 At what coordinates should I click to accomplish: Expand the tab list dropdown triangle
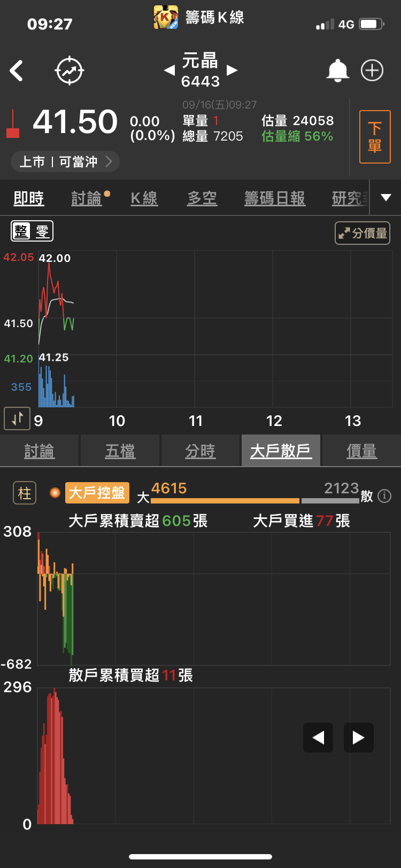(385, 198)
